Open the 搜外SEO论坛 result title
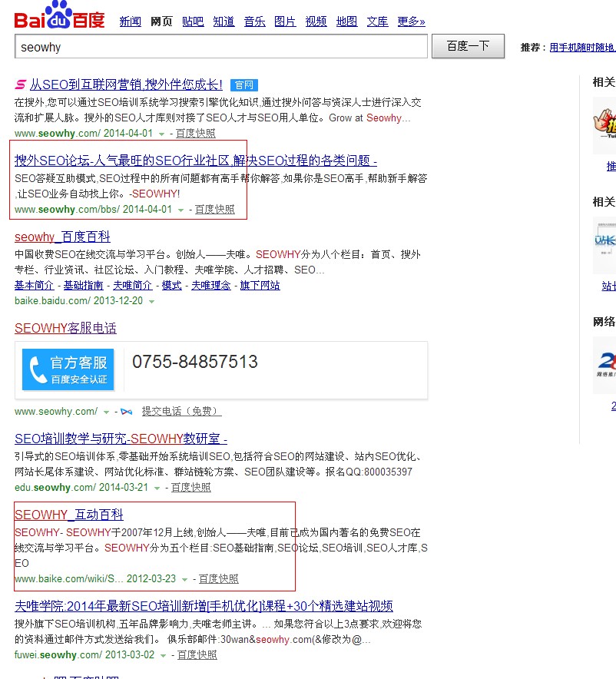The image size is (616, 679). coord(196,161)
